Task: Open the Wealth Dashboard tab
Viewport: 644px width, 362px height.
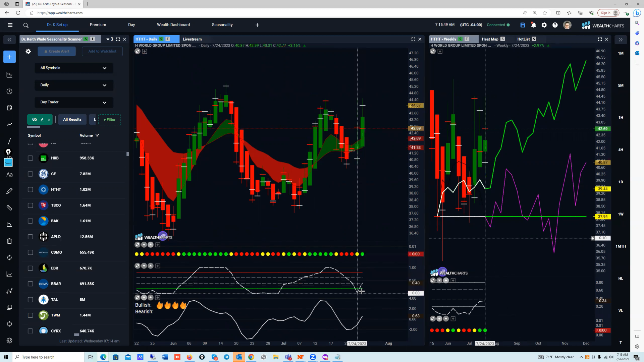Action: point(173,25)
